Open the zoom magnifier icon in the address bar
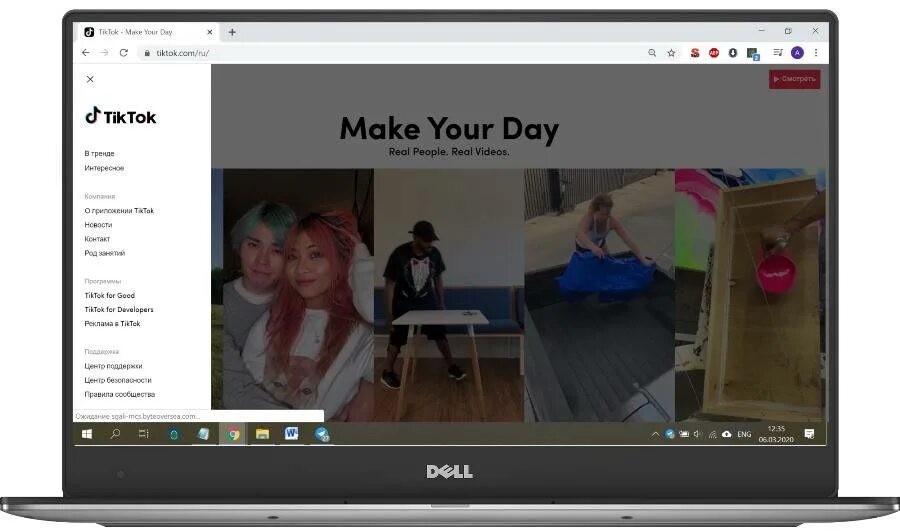The height and width of the screenshot is (531, 900). (652, 53)
